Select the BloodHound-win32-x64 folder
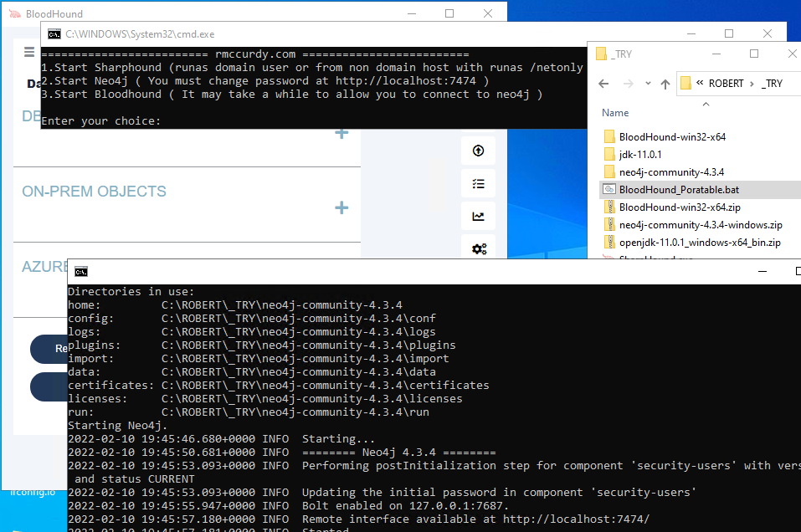This screenshot has height=532, width=801. point(672,137)
